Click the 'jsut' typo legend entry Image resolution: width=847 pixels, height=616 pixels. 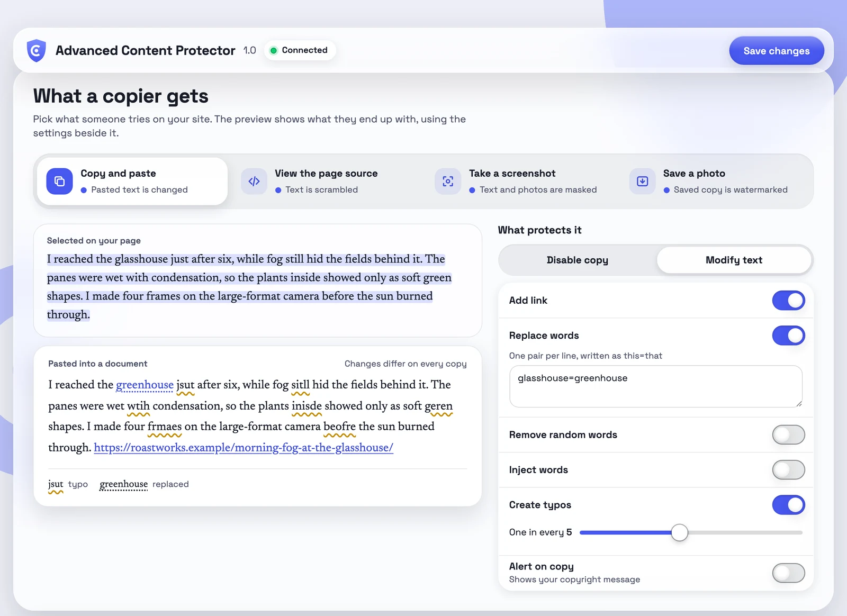pos(68,484)
